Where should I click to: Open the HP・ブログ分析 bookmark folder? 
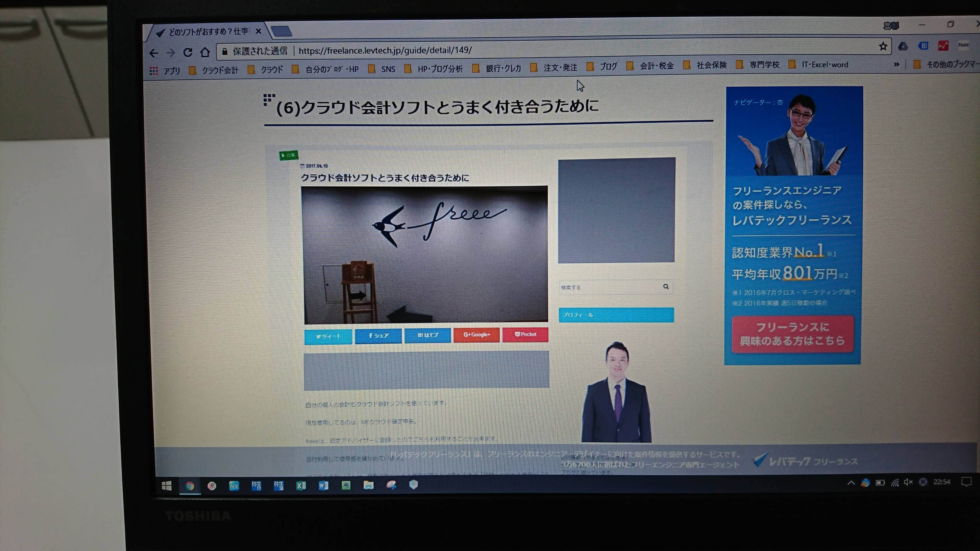[434, 69]
